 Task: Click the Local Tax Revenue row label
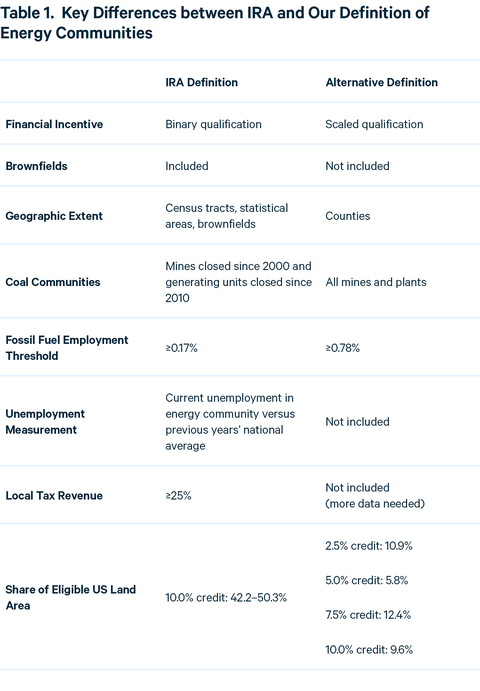54,496
